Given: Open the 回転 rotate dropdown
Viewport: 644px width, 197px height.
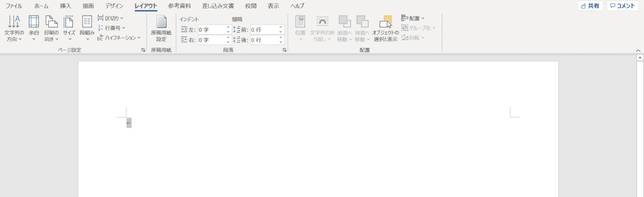Looking at the screenshot, I should (x=413, y=38).
